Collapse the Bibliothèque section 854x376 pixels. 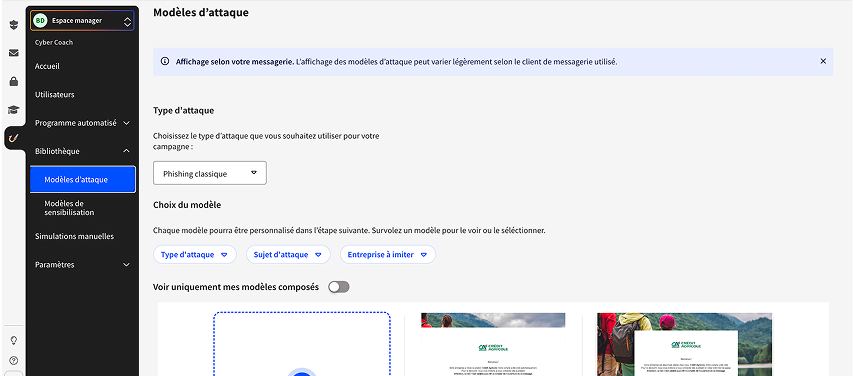pyautogui.click(x=82, y=151)
